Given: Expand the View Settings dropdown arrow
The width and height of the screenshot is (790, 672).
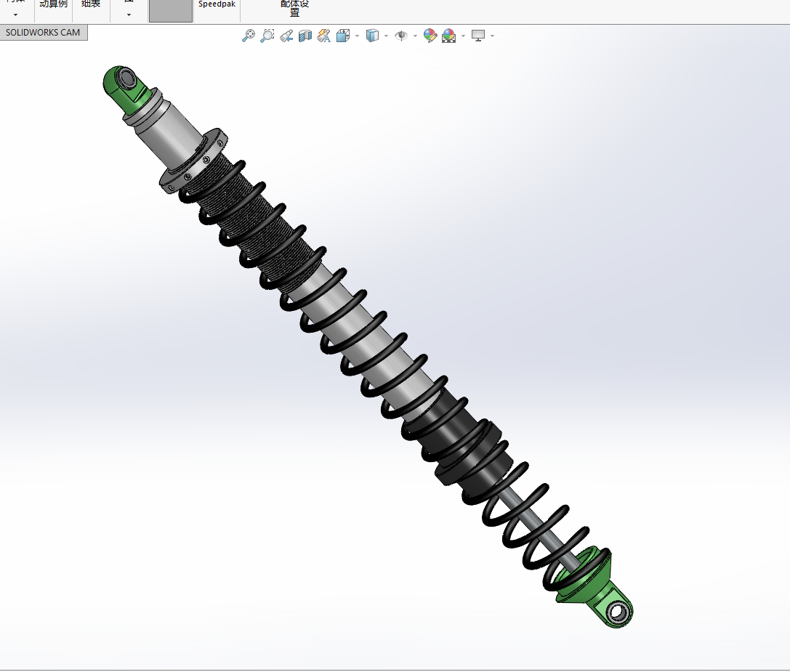Looking at the screenshot, I should pos(492,36).
